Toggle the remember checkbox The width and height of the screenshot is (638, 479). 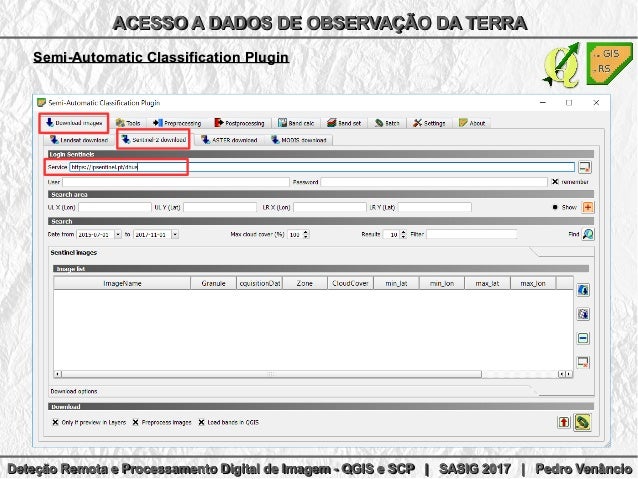pyautogui.click(x=555, y=182)
